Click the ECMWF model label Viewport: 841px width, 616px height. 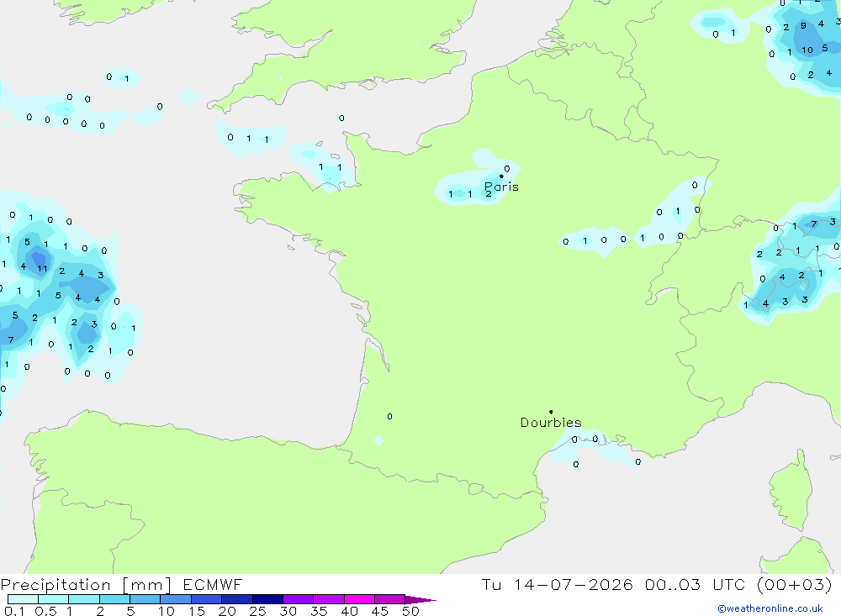213,585
